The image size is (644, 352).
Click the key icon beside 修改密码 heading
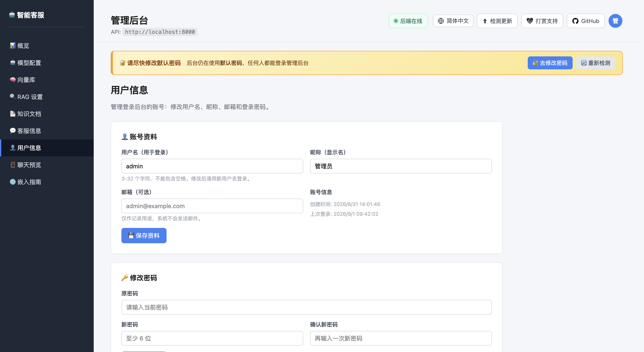coord(125,278)
